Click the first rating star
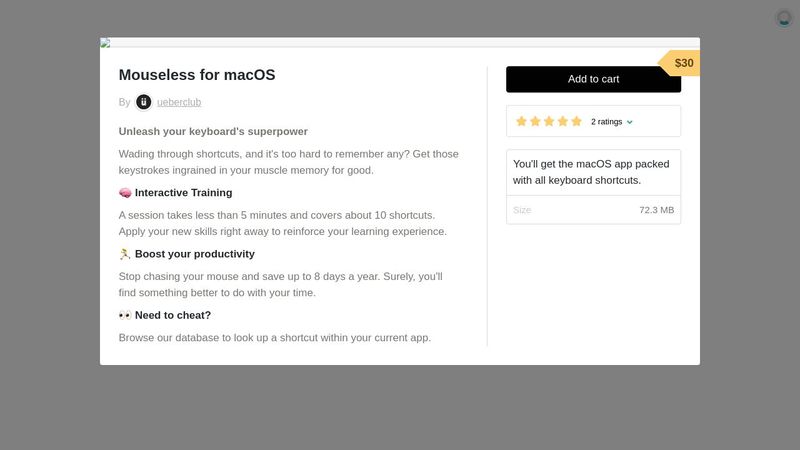 521,121
